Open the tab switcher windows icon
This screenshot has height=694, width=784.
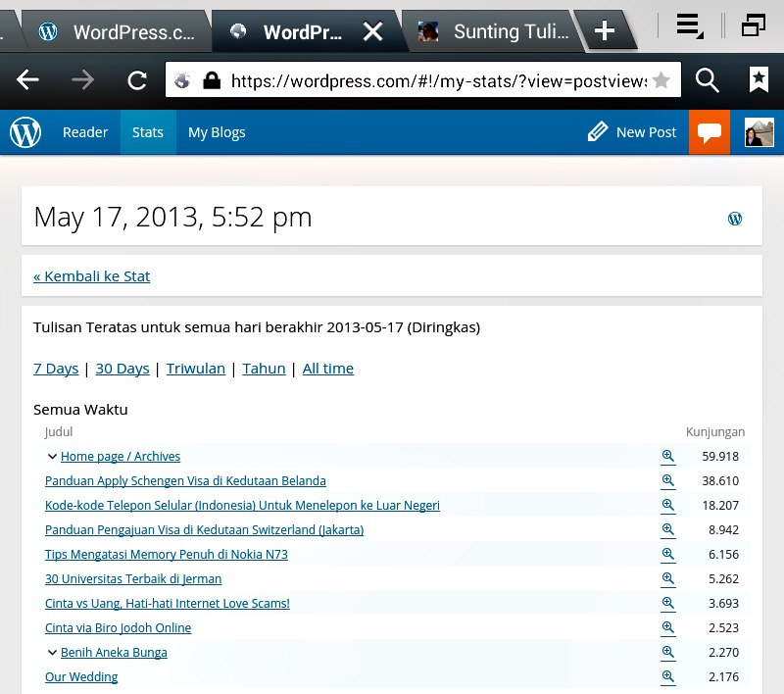pos(753,27)
